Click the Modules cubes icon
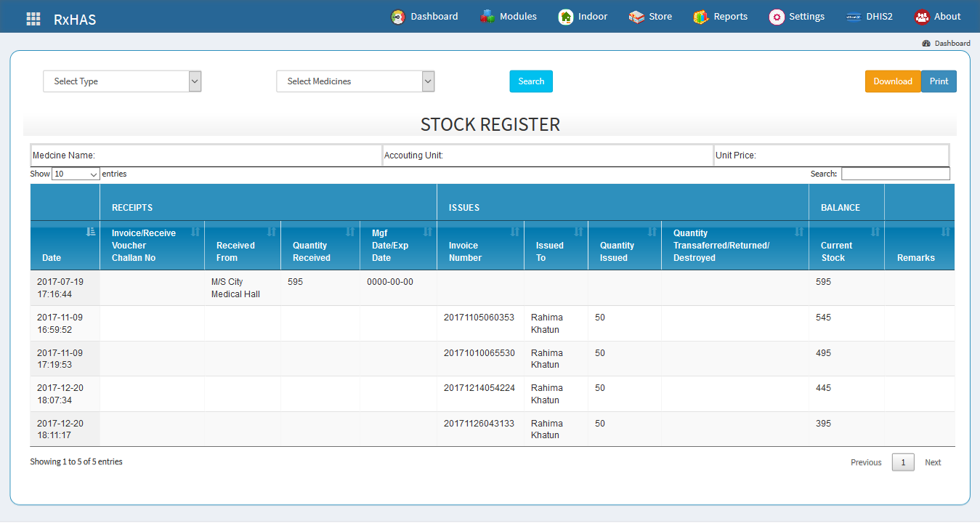This screenshot has height=529, width=980. 487,17
